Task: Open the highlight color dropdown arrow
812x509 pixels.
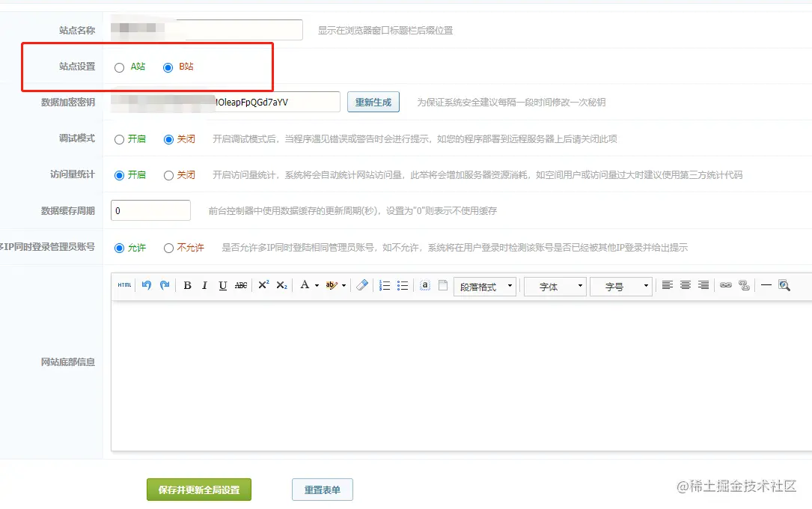Action: pyautogui.click(x=344, y=285)
